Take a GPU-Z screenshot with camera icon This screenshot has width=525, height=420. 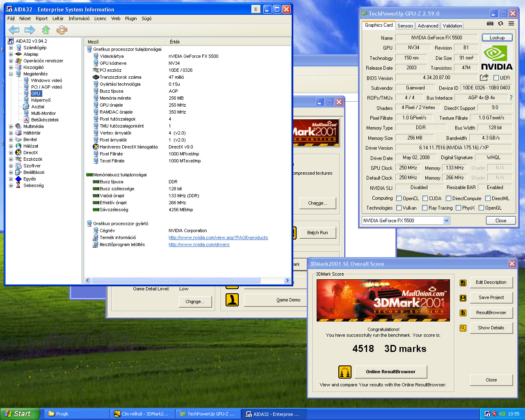pyautogui.click(x=490, y=24)
